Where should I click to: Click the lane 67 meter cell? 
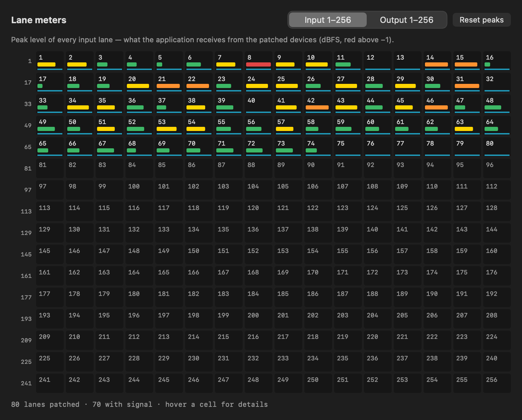(110, 147)
